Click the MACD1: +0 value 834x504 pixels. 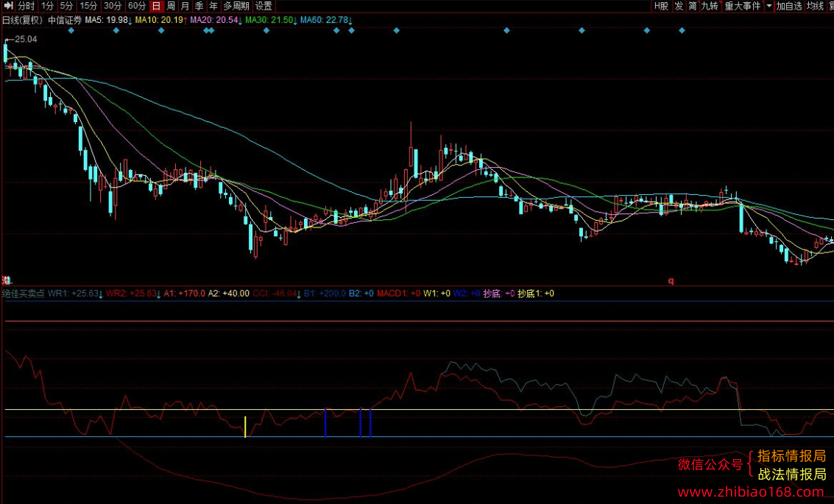tap(399, 294)
